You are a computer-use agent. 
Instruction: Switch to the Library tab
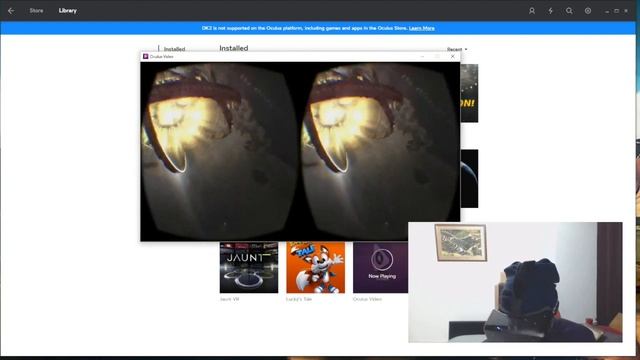tap(67, 11)
